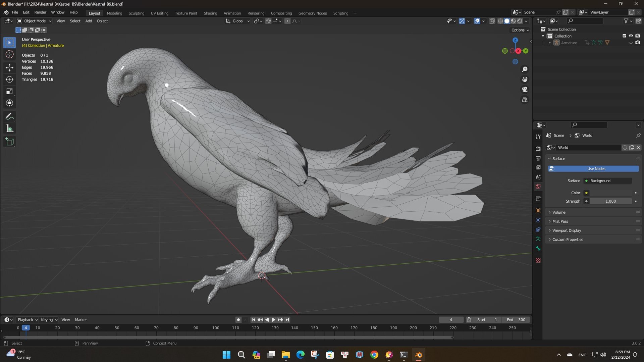Select the Measure tool
Screen dimensions: 644x362
(x=9, y=128)
